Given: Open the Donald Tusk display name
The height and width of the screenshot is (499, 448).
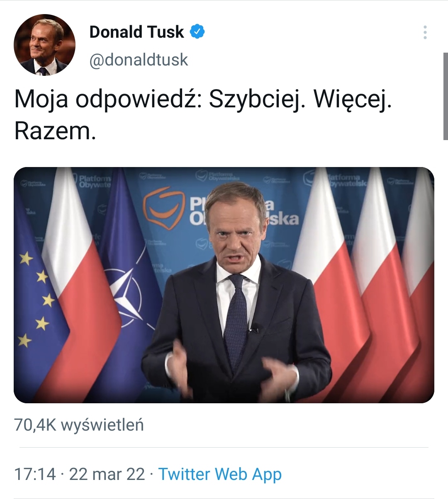Looking at the screenshot, I should point(136,32).
